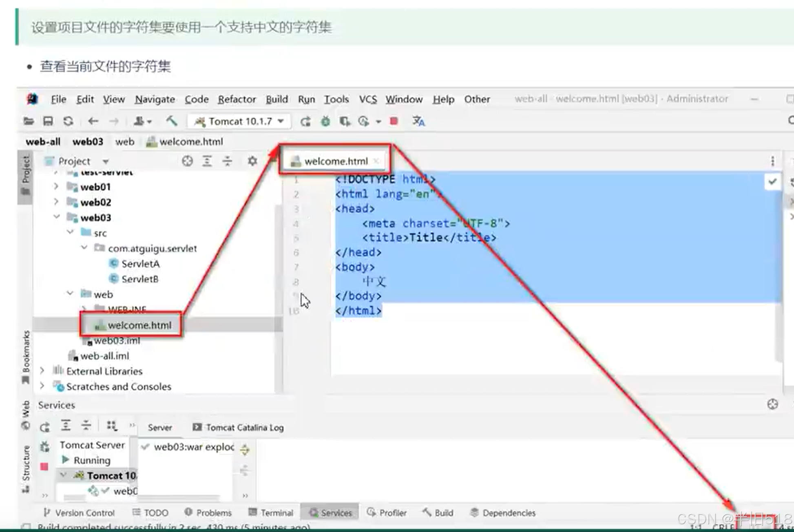Collapse the src folder node
Viewport: 794px width, 532px height.
tap(70, 232)
